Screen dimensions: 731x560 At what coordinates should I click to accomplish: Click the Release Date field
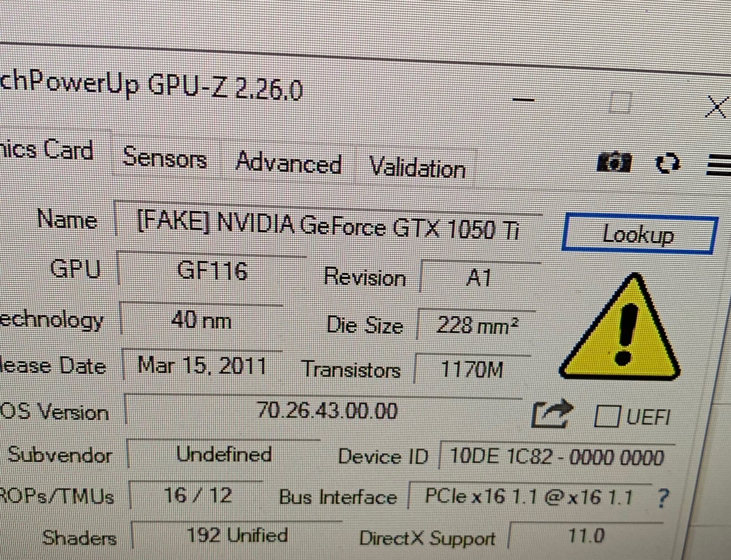tap(202, 365)
